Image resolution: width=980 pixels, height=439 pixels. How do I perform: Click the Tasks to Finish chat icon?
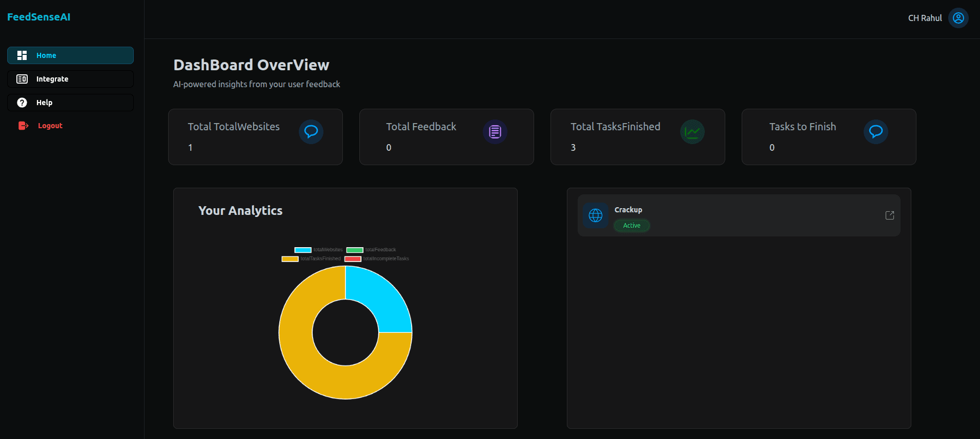875,132
